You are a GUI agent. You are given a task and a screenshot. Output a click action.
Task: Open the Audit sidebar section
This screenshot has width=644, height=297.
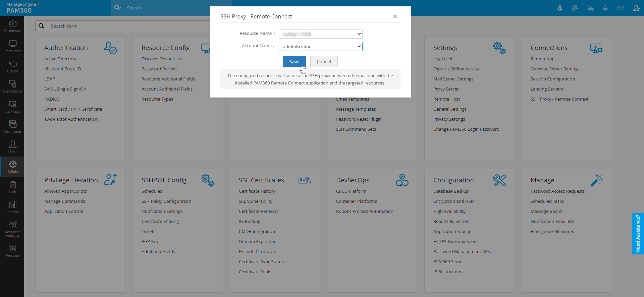(12, 187)
